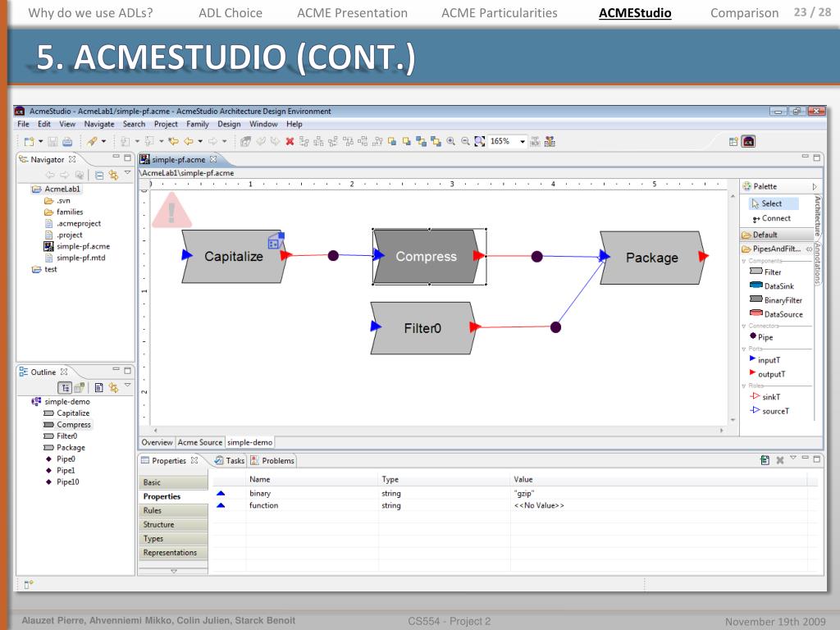The image size is (840, 630).
Task: Pick the BinaryFilter component in Palette
Action: [x=776, y=300]
